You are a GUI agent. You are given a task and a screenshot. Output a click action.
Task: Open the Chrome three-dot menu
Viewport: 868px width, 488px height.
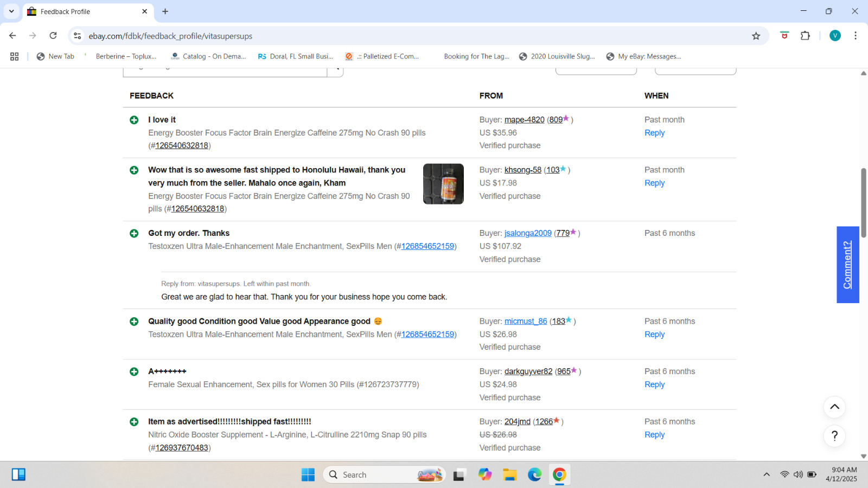(x=856, y=36)
